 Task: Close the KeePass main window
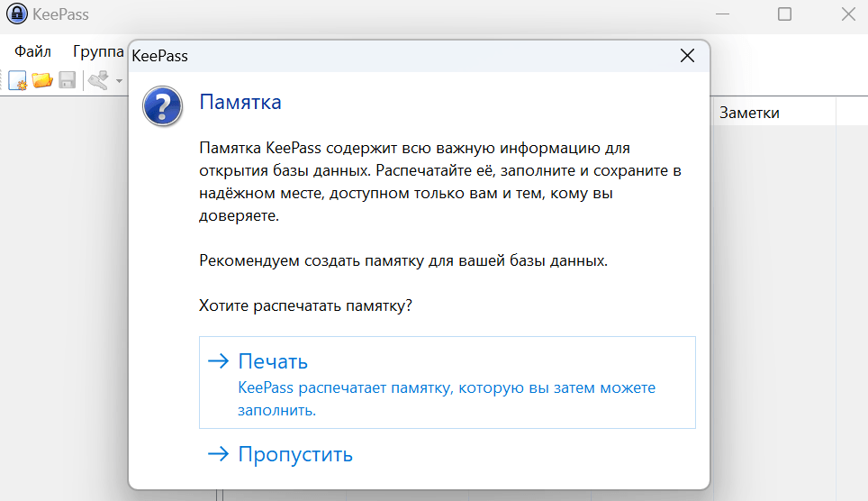point(848,14)
